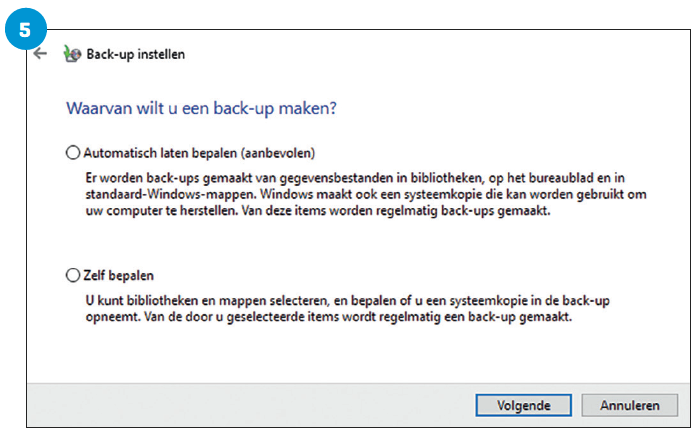The height and width of the screenshot is (433, 694).
Task: Click the line starting 'U kunt bibliotheken'
Action: click(x=347, y=301)
